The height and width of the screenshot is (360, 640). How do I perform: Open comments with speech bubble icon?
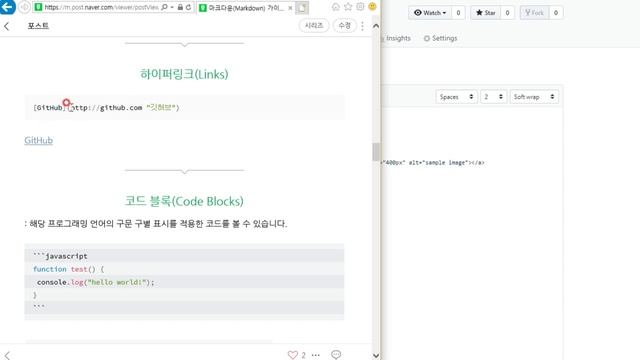click(336, 355)
